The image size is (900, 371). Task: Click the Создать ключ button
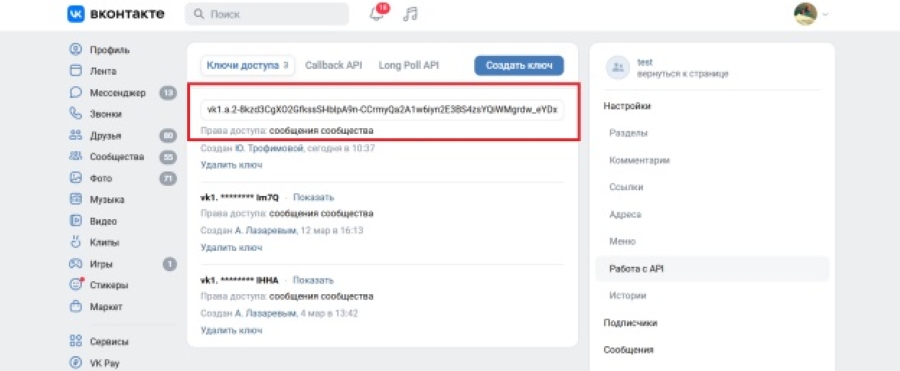coord(519,65)
